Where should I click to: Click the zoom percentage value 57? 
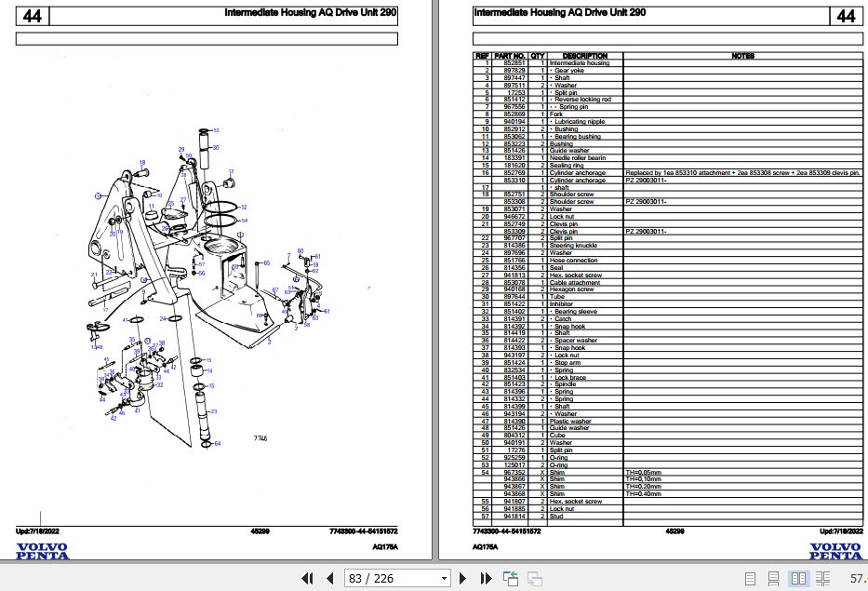858,579
